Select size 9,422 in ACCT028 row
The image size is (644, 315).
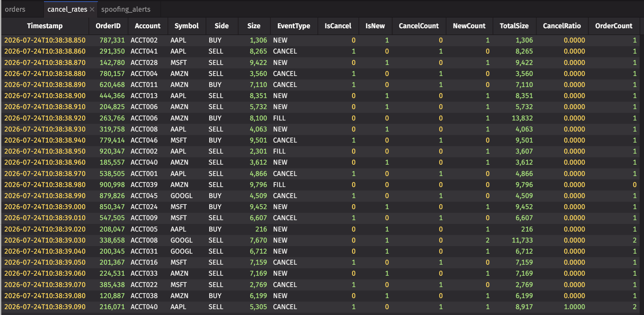pyautogui.click(x=254, y=63)
